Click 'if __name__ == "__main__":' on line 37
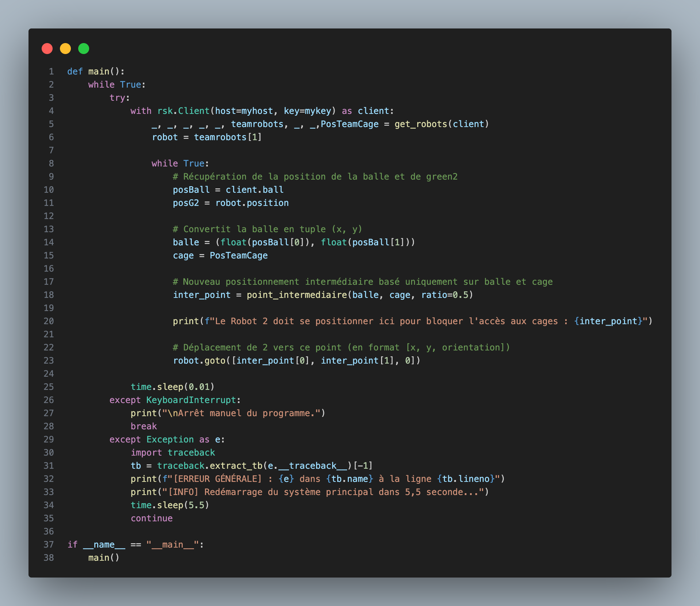Screen dimensions: 700x606 pyautogui.click(x=136, y=545)
